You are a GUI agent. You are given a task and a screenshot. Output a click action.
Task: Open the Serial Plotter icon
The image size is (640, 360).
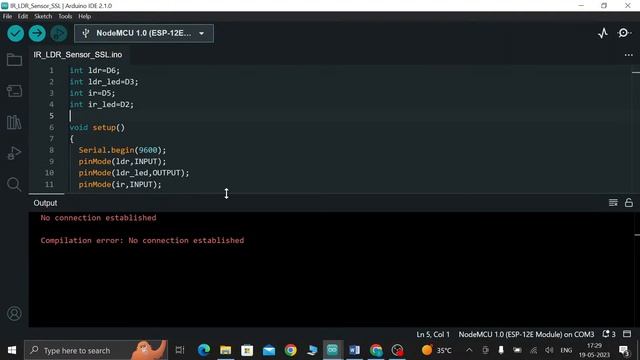click(x=603, y=33)
